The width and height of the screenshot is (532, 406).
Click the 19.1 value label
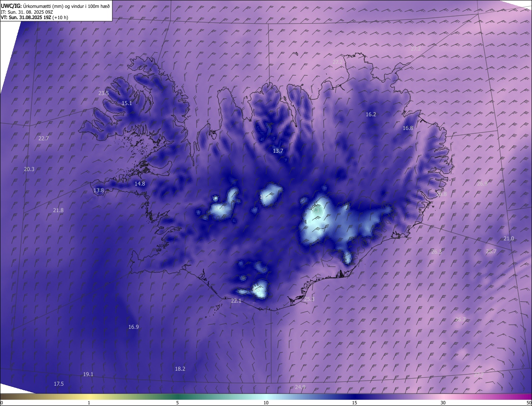point(88,374)
